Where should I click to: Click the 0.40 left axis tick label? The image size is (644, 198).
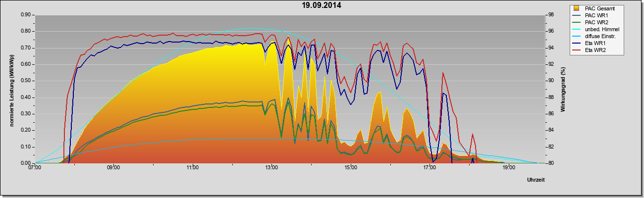(26, 97)
